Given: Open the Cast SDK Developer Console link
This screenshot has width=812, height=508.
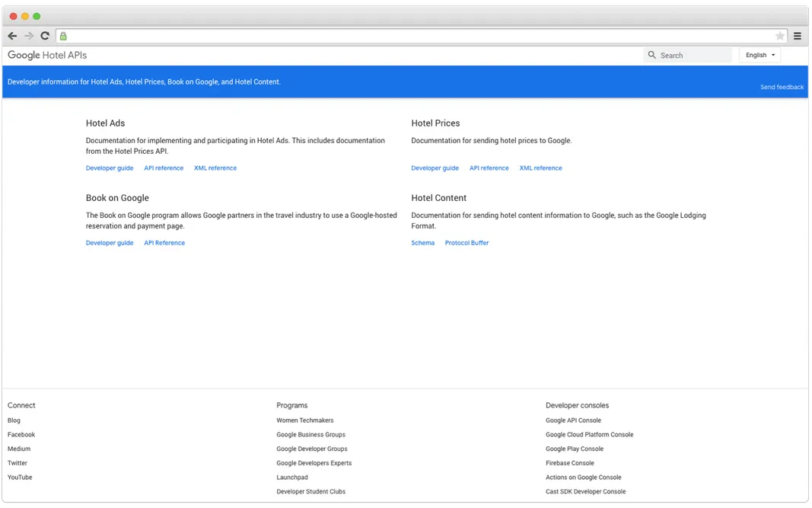Looking at the screenshot, I should click(x=586, y=491).
